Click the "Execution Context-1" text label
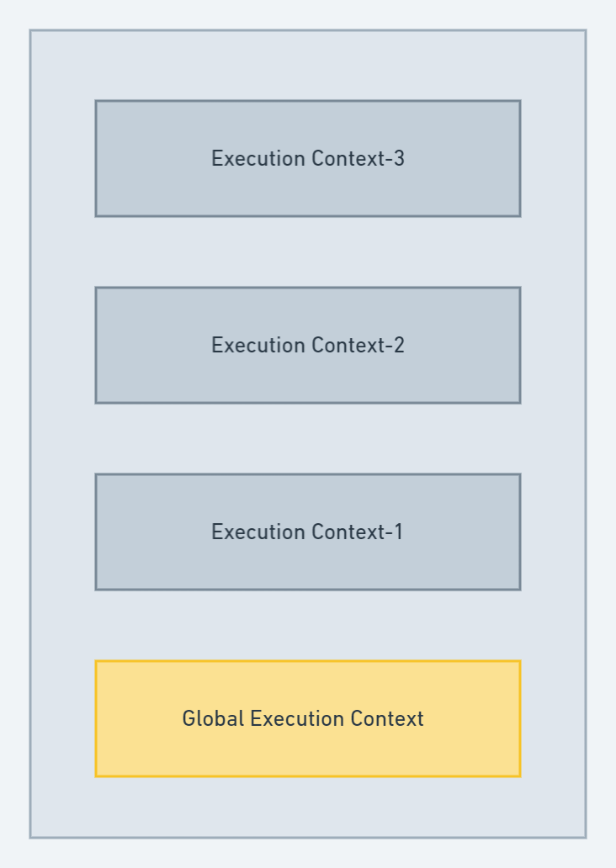Screen dimensions: 616x868 (x=307, y=532)
